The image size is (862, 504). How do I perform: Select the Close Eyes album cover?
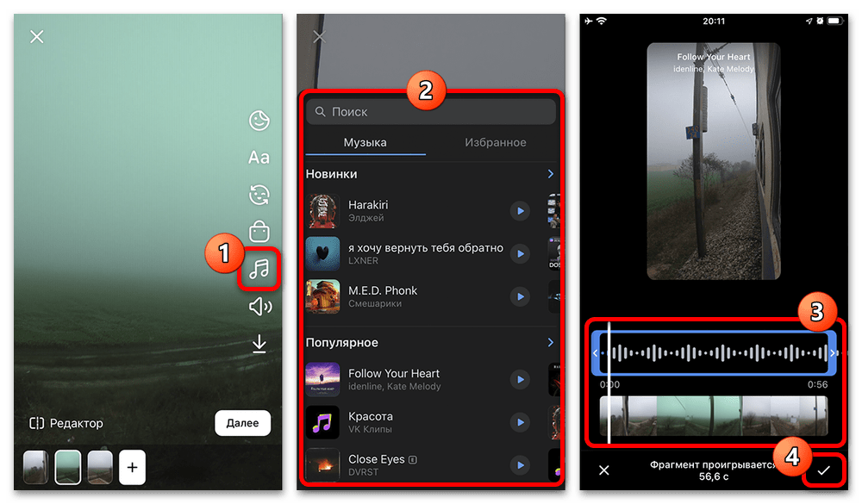pos(322,465)
